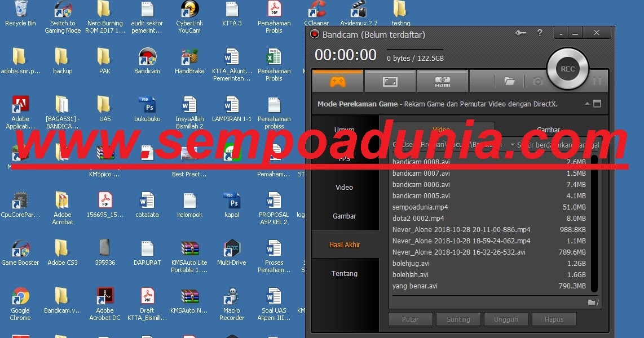Click the window toggle icon beside mode description

597,104
